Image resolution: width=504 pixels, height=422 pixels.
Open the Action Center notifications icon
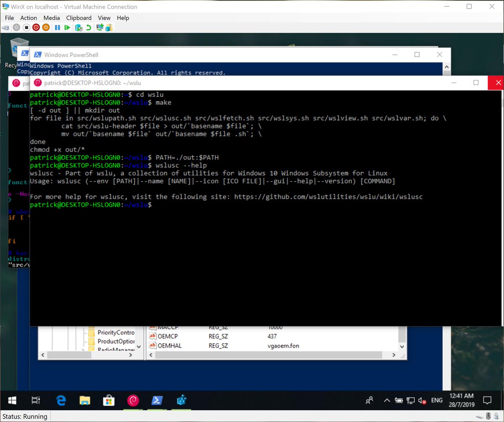[x=487, y=400]
